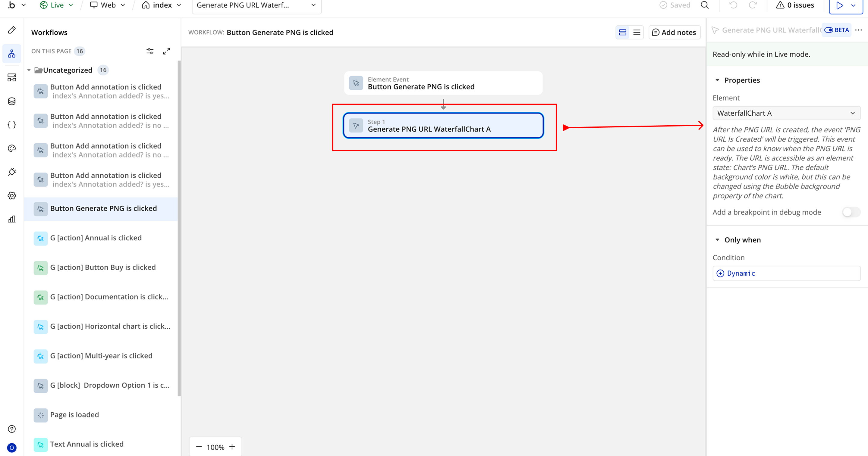The width and height of the screenshot is (868, 456).
Task: Click the Add notes button
Action: coord(674,32)
